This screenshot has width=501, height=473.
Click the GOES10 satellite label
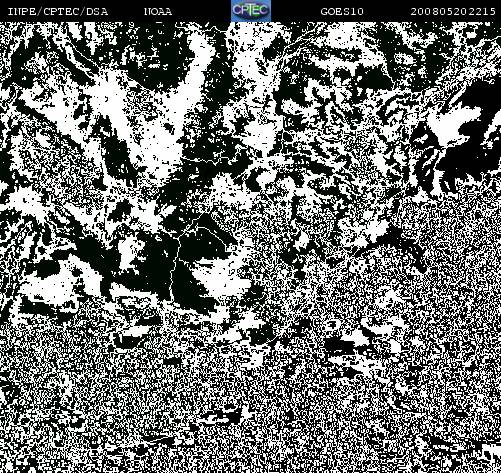pos(342,12)
